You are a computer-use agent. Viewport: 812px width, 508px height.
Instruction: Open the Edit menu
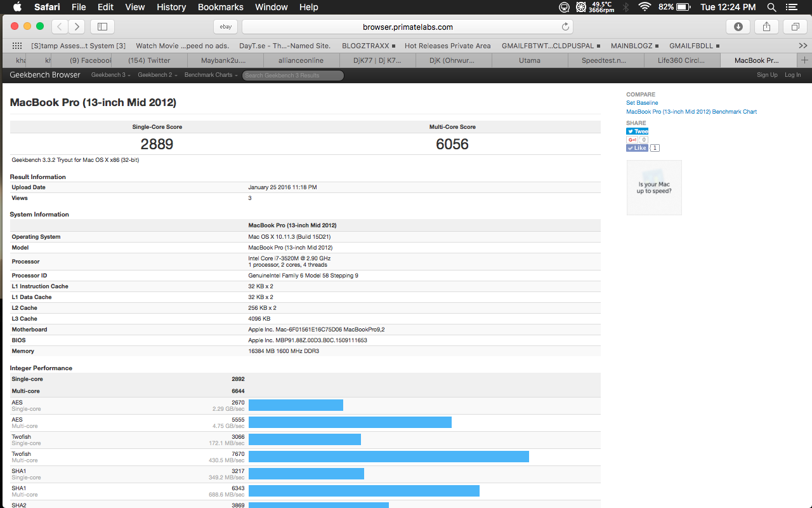click(x=105, y=7)
